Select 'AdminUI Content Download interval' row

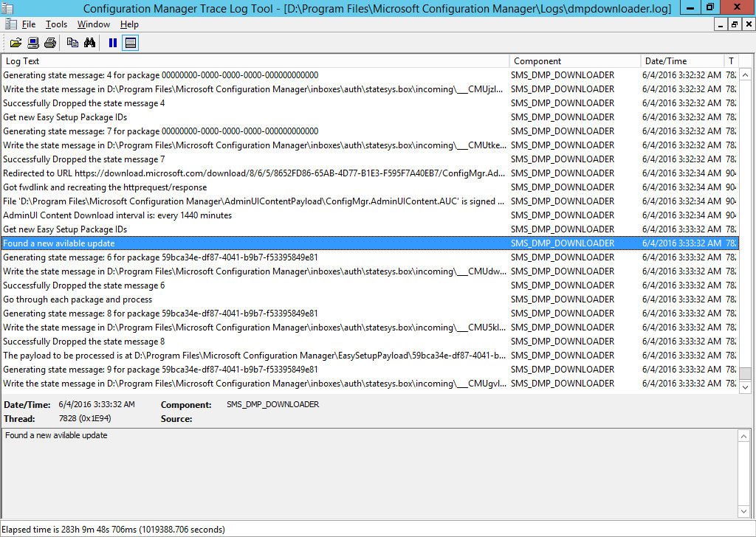(x=370, y=215)
